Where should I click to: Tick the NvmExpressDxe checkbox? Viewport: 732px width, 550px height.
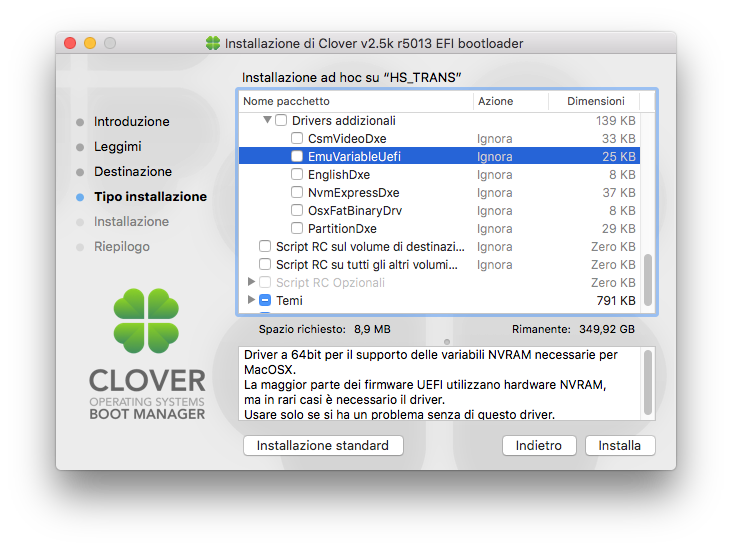click(297, 192)
